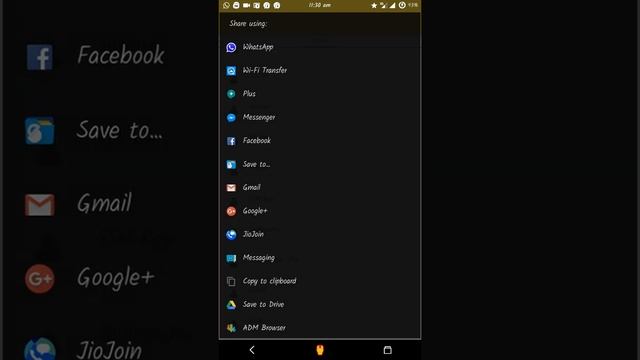Click large Gmail text in background
The width and height of the screenshot is (640, 360).
pyautogui.click(x=104, y=203)
